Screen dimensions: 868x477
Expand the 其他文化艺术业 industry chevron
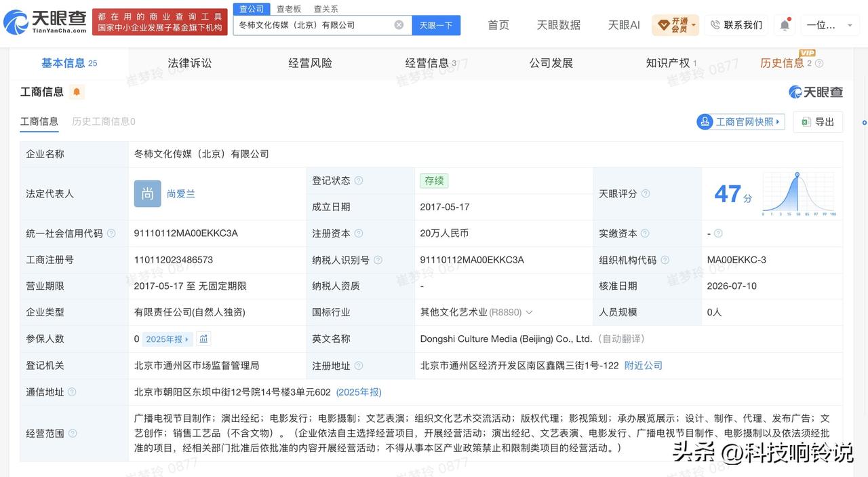pyautogui.click(x=529, y=313)
